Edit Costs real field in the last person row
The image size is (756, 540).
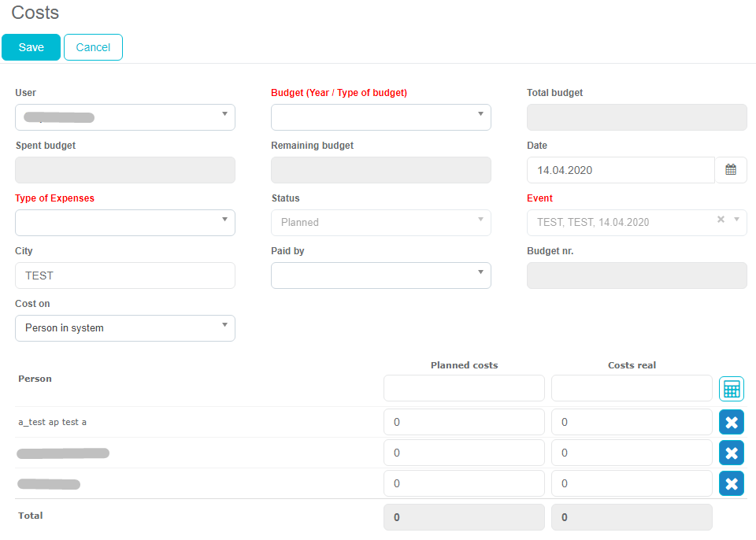pos(632,483)
